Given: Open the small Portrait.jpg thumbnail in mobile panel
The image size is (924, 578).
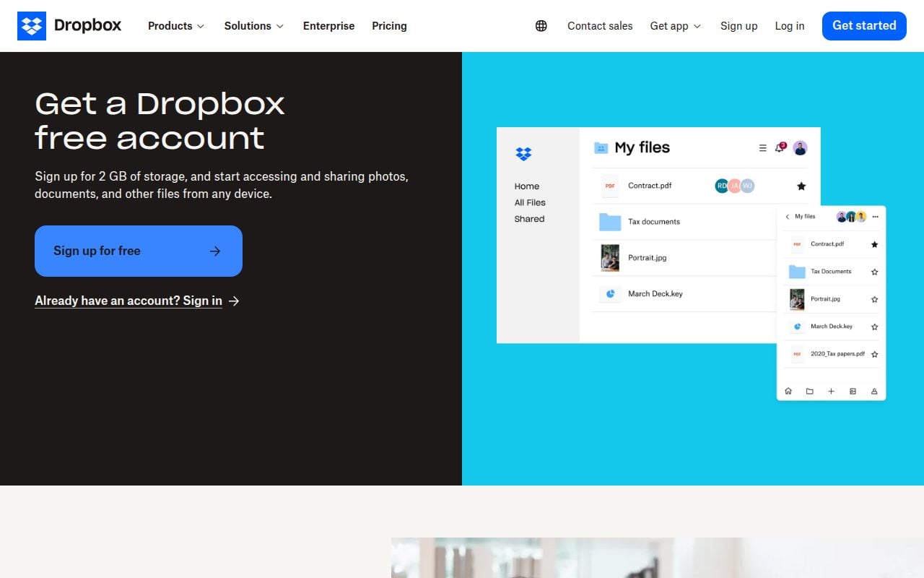Looking at the screenshot, I should tap(797, 299).
